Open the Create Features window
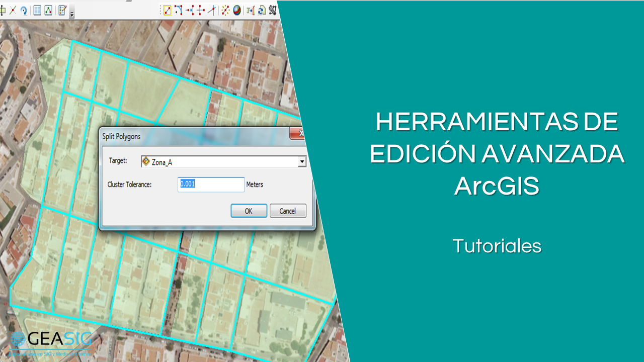 (62, 10)
